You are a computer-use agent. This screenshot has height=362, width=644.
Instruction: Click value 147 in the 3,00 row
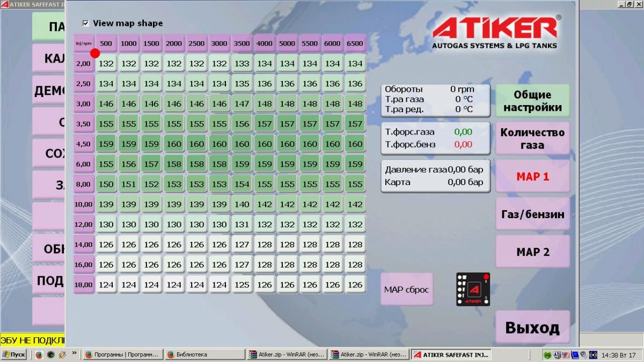[242, 104]
